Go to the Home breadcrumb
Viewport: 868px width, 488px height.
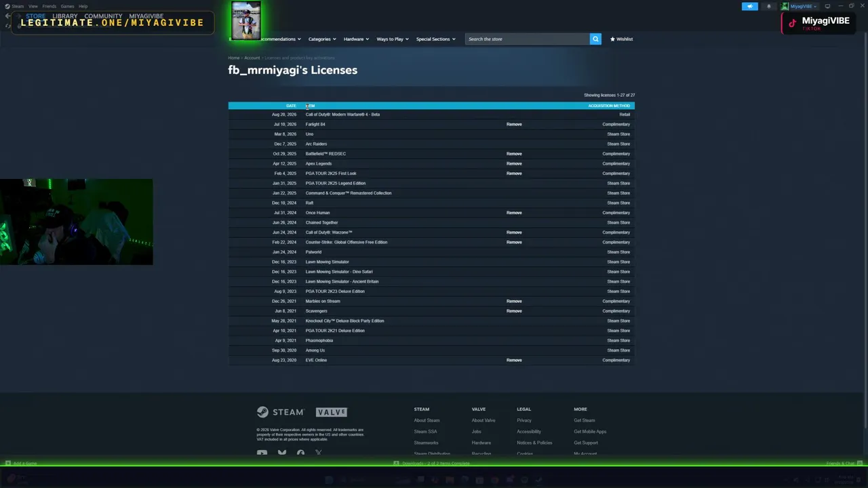point(234,58)
